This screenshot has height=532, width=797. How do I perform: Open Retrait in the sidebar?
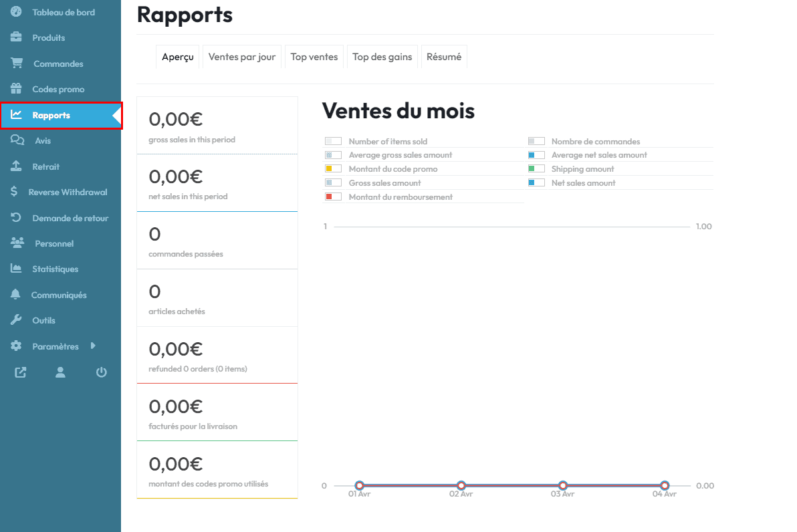click(x=45, y=166)
